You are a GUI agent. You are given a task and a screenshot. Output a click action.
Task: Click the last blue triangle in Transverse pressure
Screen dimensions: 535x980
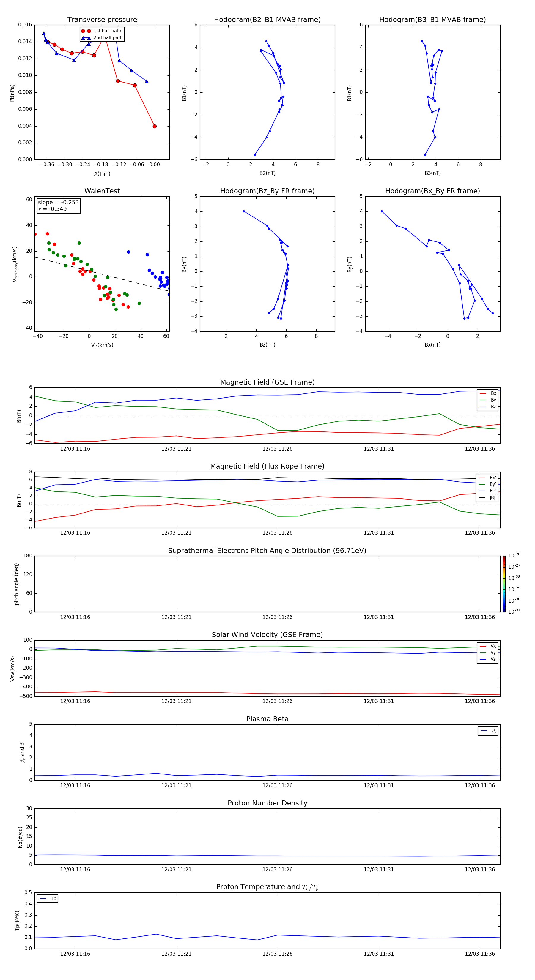(147, 81)
